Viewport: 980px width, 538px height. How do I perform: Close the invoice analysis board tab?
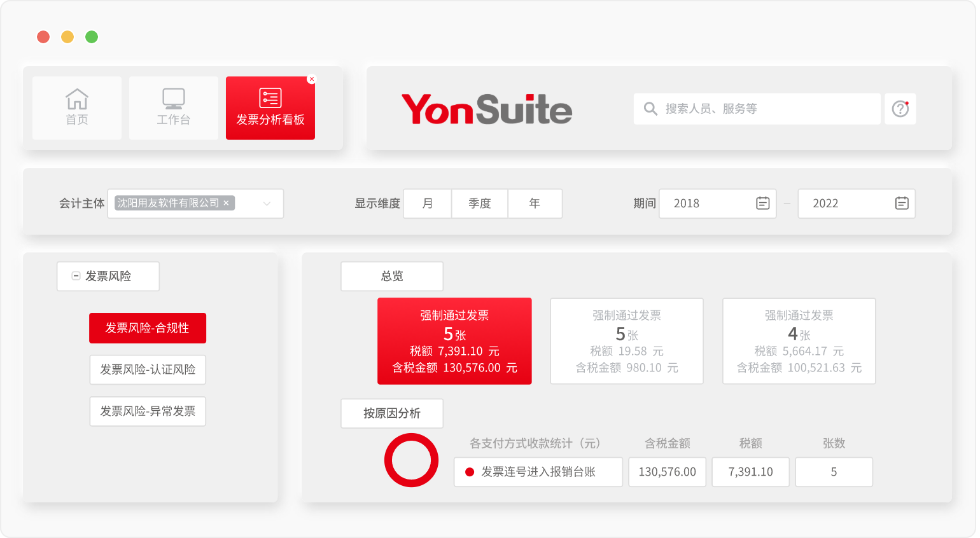[311, 79]
